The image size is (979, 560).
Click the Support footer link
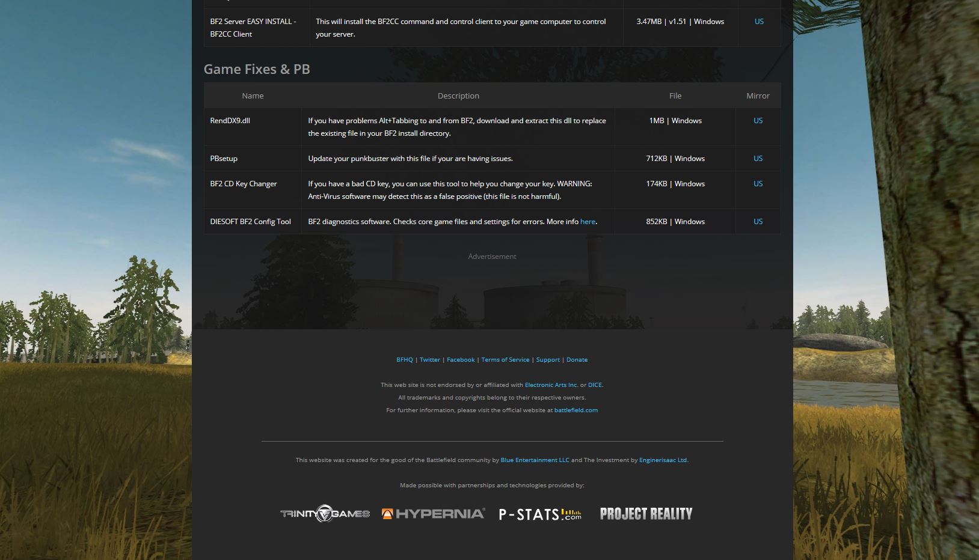click(548, 360)
